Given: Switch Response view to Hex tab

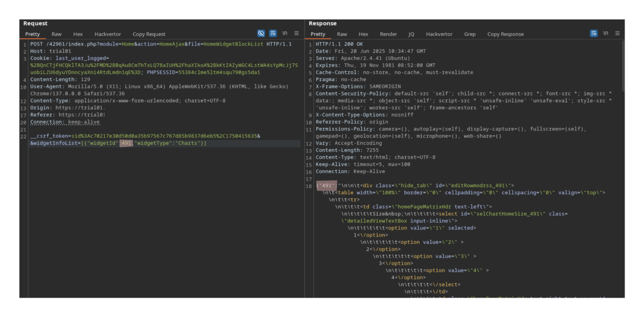Looking at the screenshot, I should (x=363, y=34).
